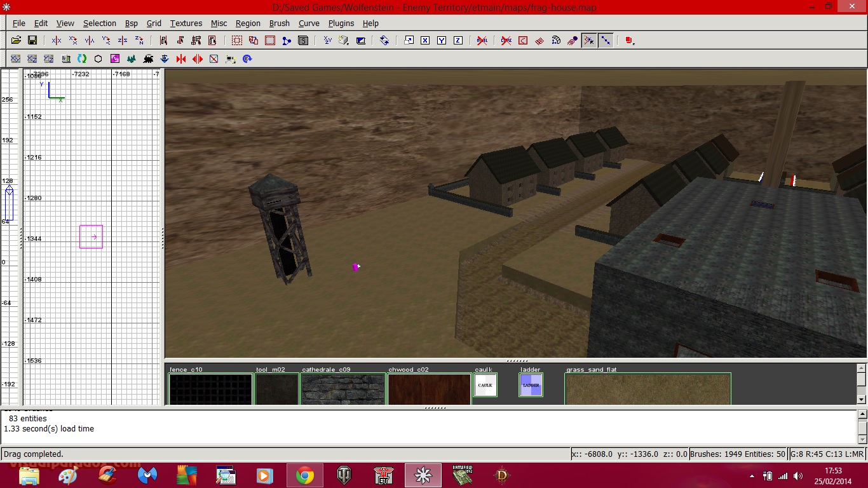Toggle the crossed-out model filter button
This screenshot has width=868, height=488.
[482, 41]
